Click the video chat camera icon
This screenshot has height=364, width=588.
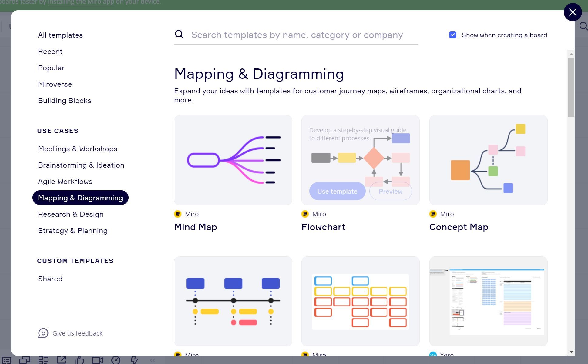(98, 360)
